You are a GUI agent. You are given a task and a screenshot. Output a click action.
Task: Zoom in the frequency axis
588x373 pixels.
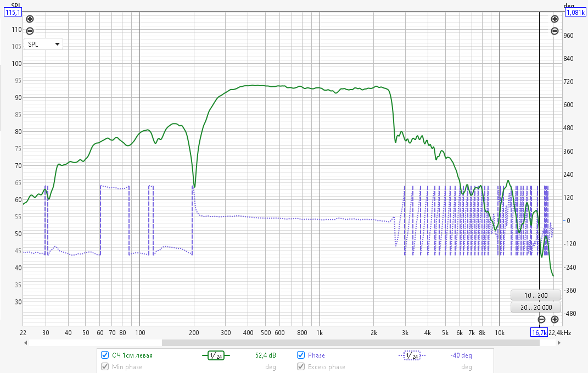point(555,319)
